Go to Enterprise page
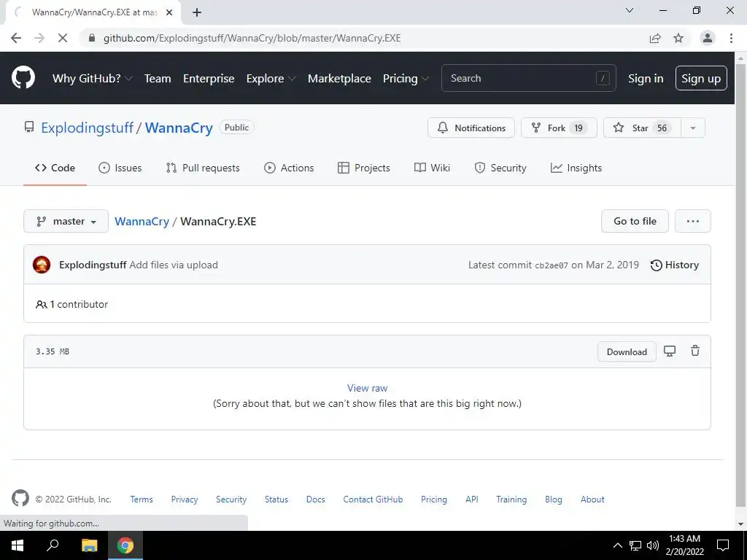 coord(209,79)
